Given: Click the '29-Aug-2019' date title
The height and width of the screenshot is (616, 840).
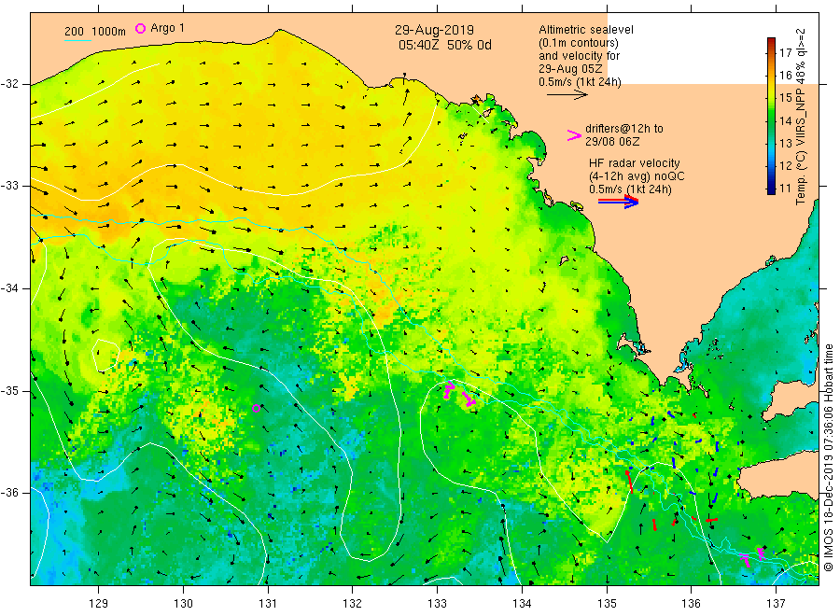Looking at the screenshot, I should (x=434, y=30).
